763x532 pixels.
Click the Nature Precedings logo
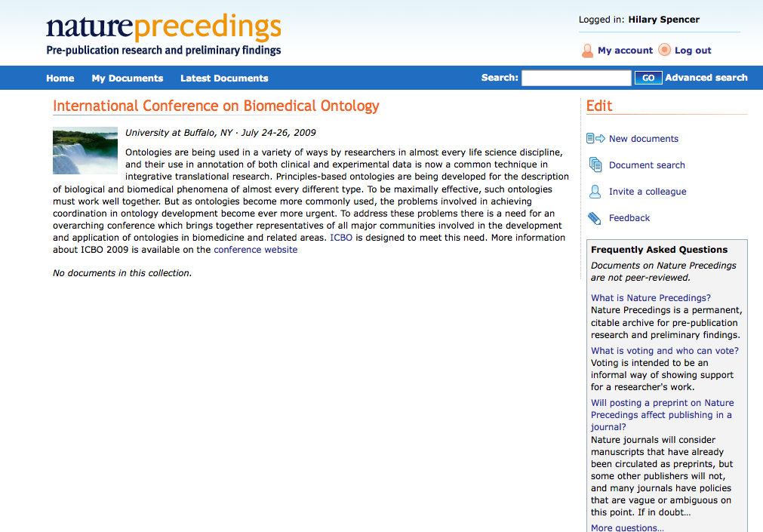click(163, 35)
